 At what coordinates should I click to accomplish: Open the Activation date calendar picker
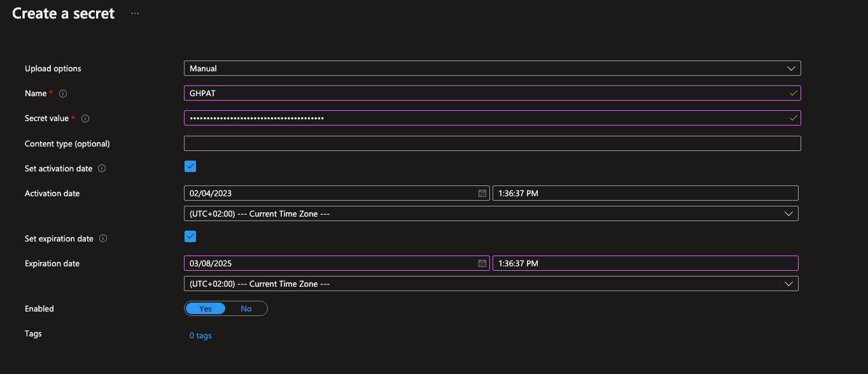click(x=482, y=193)
